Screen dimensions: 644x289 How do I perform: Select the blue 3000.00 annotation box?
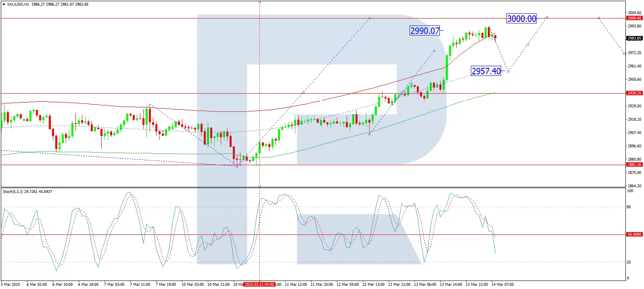click(521, 19)
